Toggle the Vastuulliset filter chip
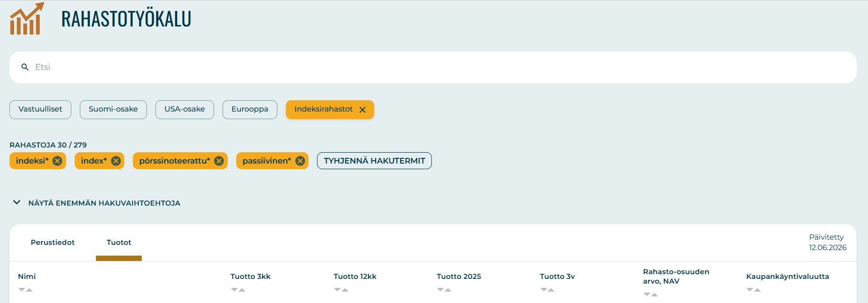 tap(40, 110)
